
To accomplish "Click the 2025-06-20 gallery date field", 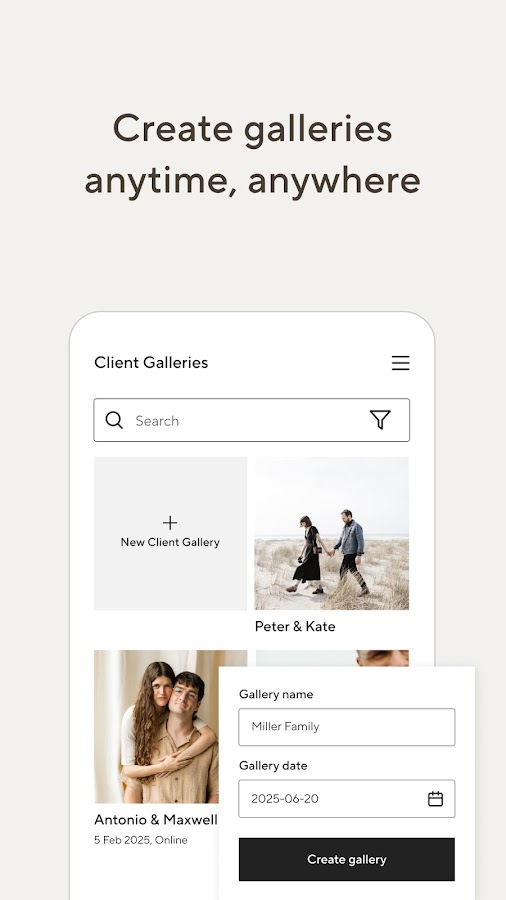I will (x=347, y=798).
